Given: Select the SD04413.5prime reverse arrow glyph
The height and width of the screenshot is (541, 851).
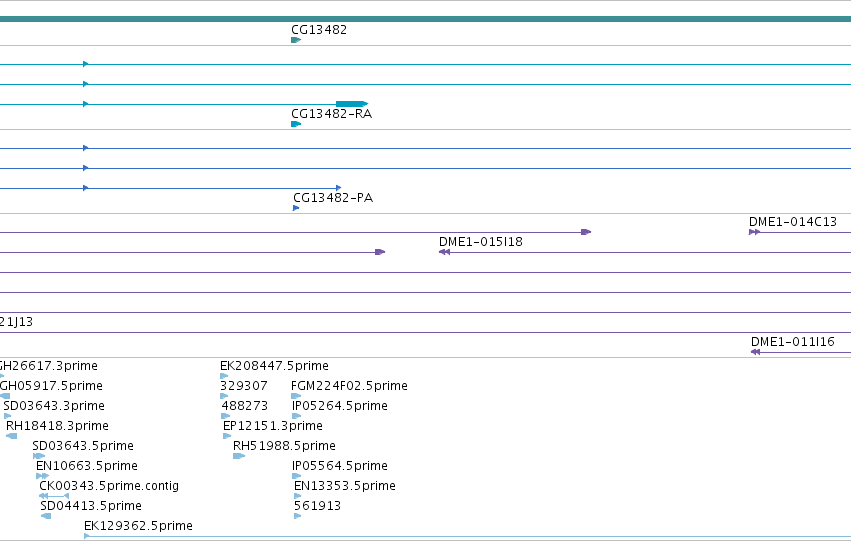Looking at the screenshot, I should pyautogui.click(x=46, y=517).
